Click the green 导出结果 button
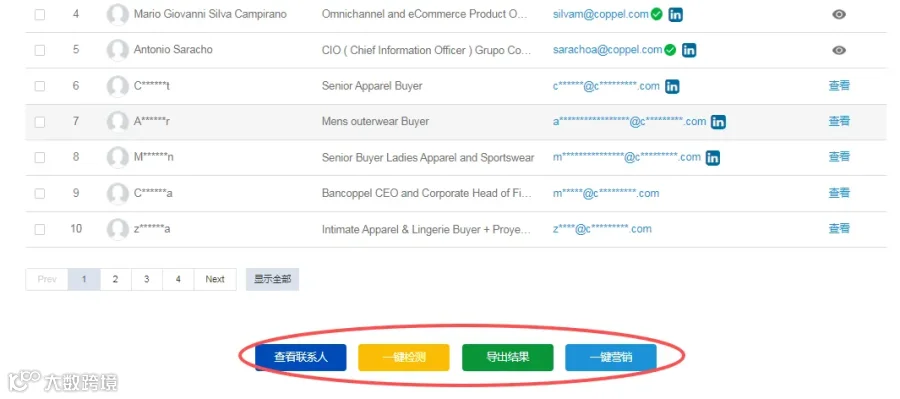This screenshot has width=900, height=399. pyautogui.click(x=507, y=358)
